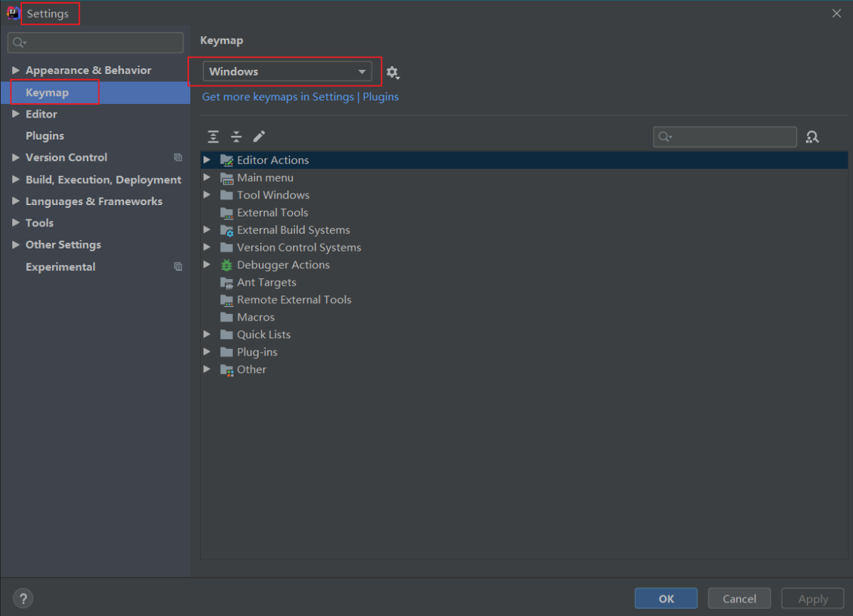Click the Expand All toolbar icon
Viewport: 853px width, 616px height.
click(213, 137)
